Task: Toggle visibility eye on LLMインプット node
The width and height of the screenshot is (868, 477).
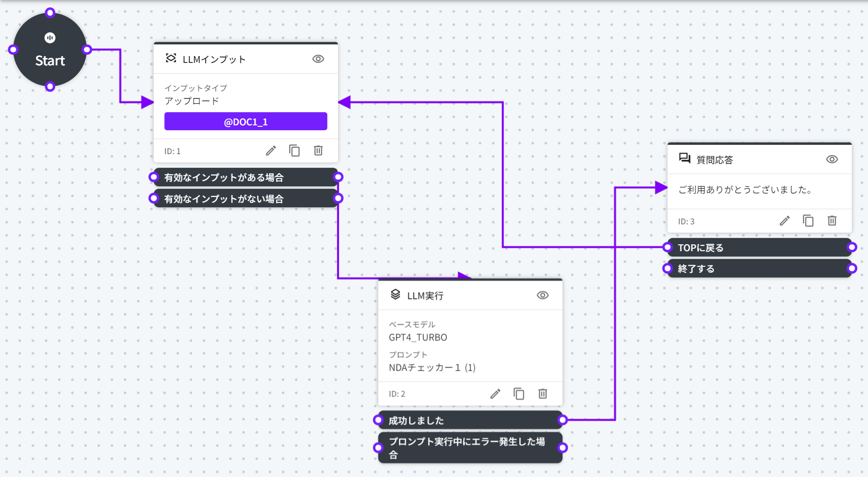Action: [x=318, y=59]
